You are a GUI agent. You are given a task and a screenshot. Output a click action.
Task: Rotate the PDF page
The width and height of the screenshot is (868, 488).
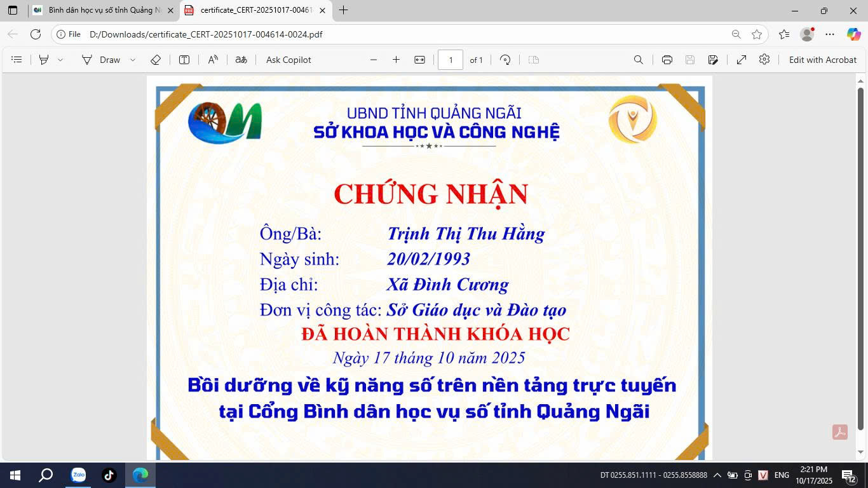tap(505, 60)
